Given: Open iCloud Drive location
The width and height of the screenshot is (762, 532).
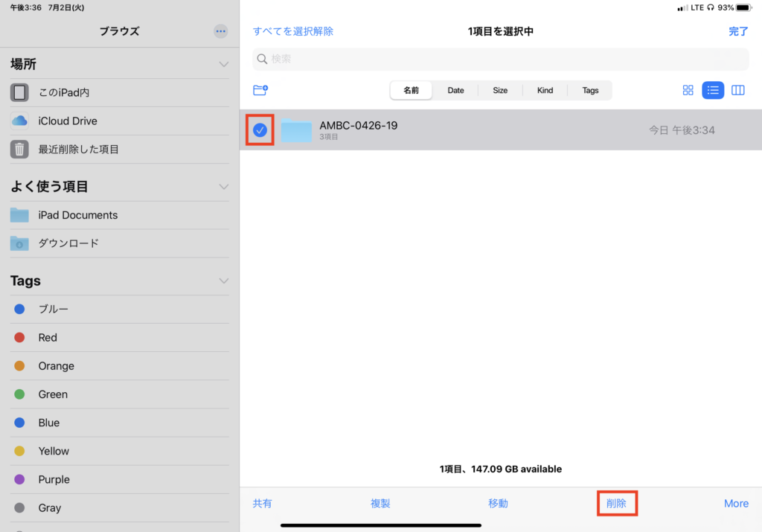Looking at the screenshot, I should [120, 121].
